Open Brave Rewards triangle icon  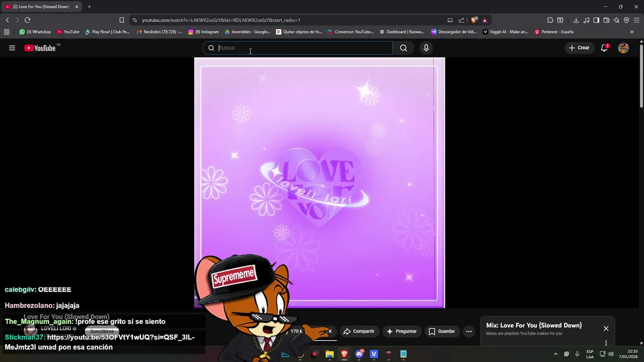[x=485, y=20]
